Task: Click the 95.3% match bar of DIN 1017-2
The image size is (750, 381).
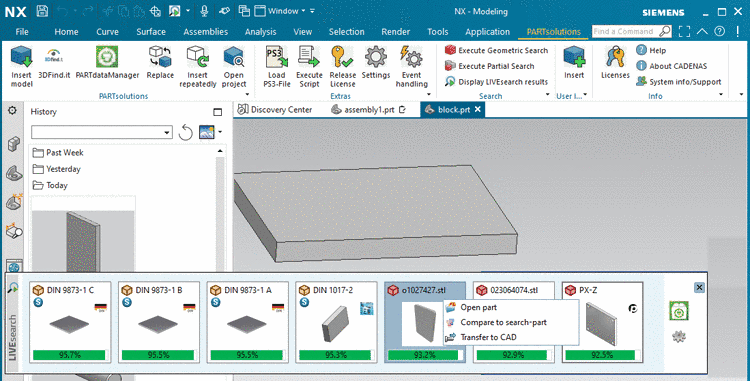Action: (x=336, y=355)
